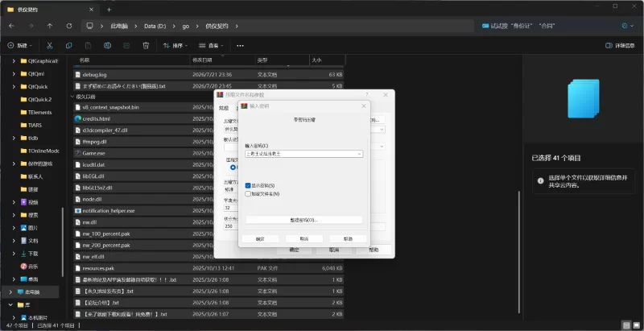This screenshot has width=644, height=331.
Task: Open the Downloads icon in sidebar
Action: [24, 254]
